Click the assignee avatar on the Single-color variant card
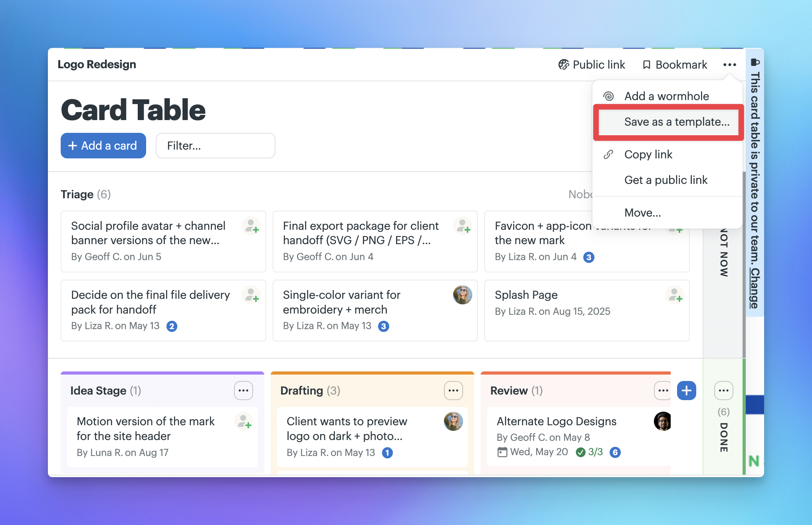 pos(463,295)
